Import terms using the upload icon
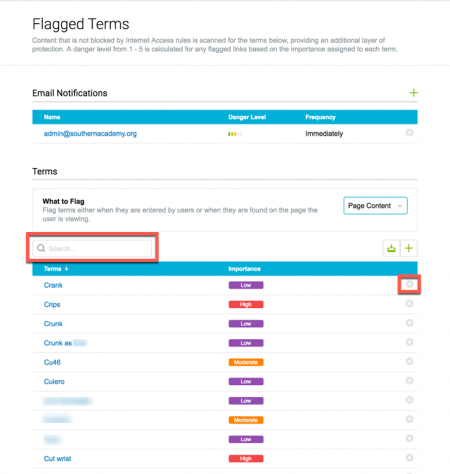The image size is (450, 474). click(391, 248)
